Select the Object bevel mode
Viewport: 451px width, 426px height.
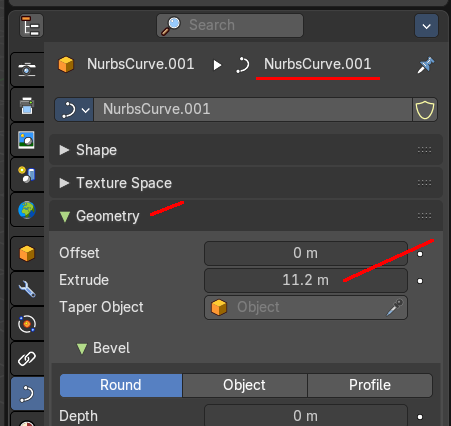click(x=245, y=385)
